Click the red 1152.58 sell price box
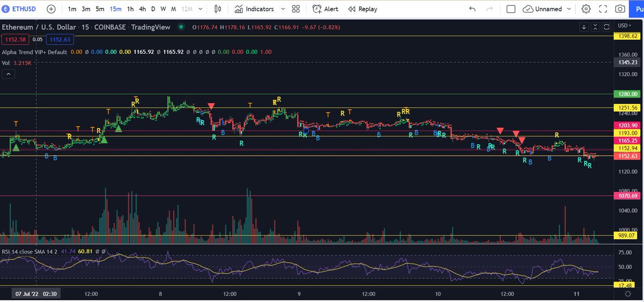The height and width of the screenshot is (302, 644). pyautogui.click(x=15, y=39)
